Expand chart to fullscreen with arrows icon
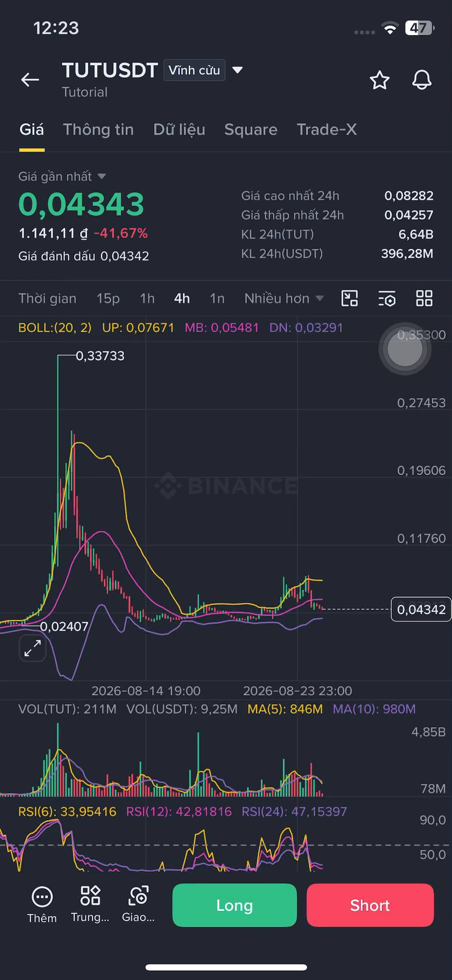The height and width of the screenshot is (980, 452). [33, 648]
